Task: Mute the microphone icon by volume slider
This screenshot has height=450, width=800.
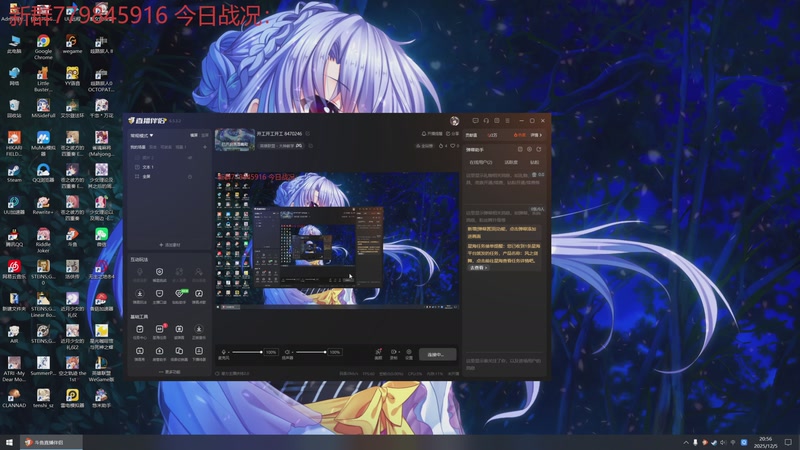Action: pyautogui.click(x=223, y=352)
